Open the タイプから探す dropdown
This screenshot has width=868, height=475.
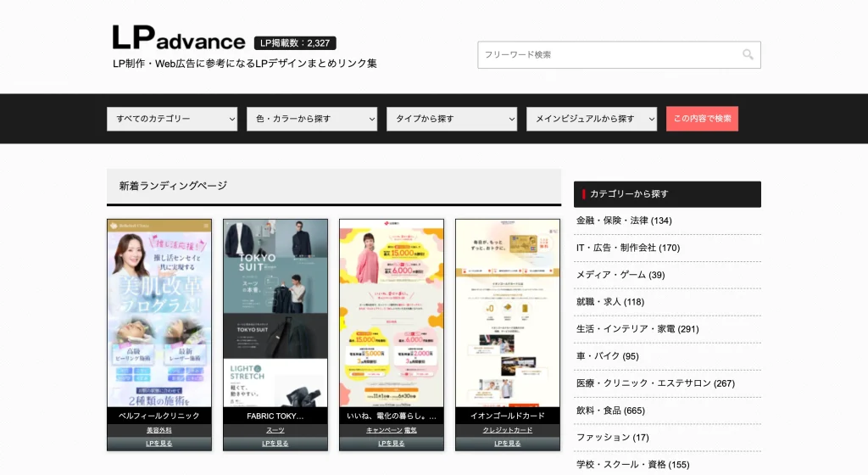tap(452, 119)
